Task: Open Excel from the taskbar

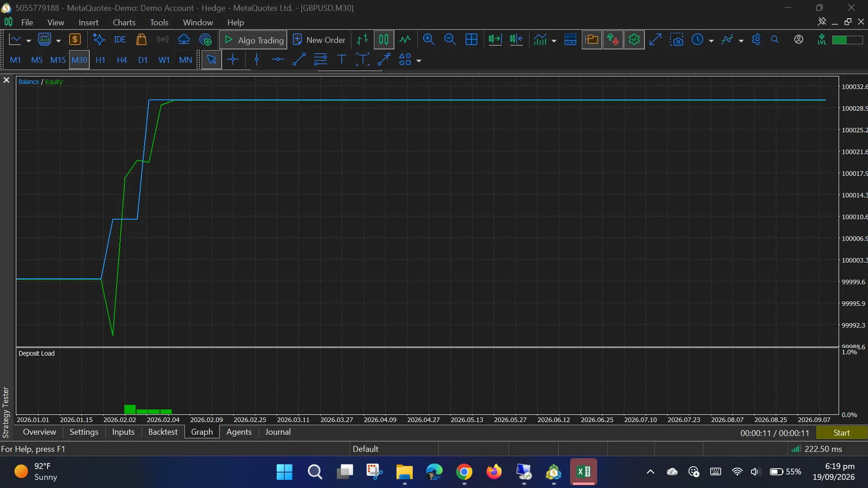Action: click(583, 472)
